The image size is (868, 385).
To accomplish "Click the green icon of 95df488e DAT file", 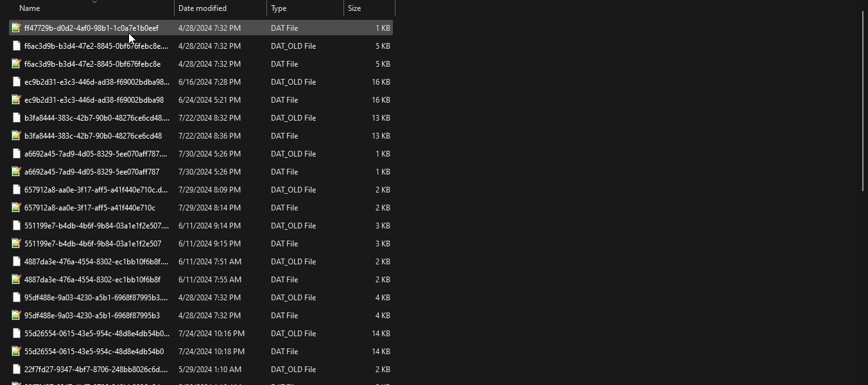I will [x=16, y=315].
